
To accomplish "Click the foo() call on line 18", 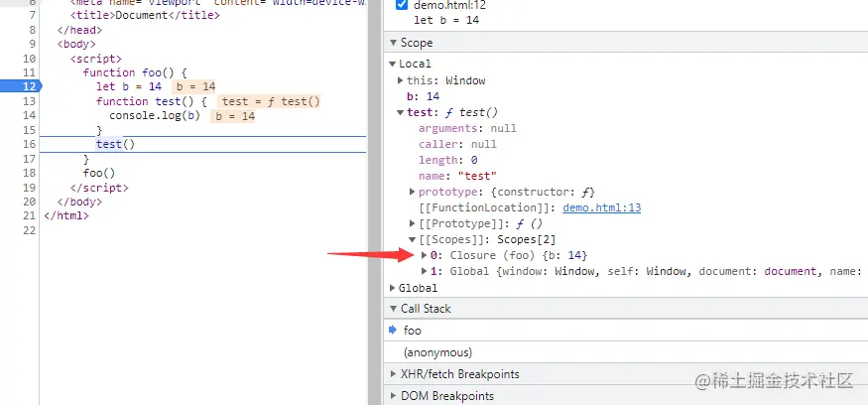I will 99,173.
